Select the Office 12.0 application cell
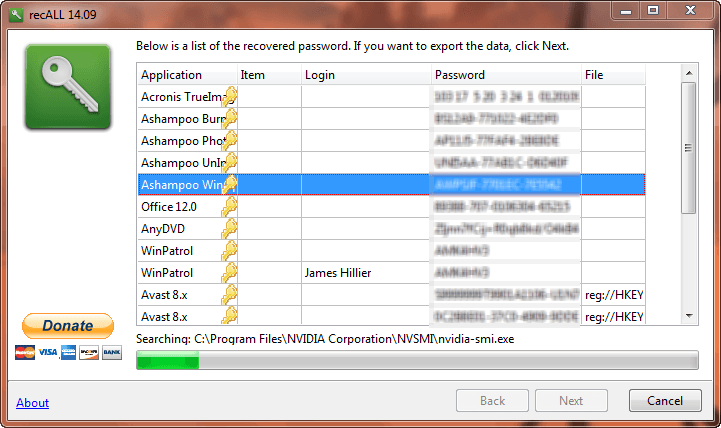The height and width of the screenshot is (428, 721). pos(187,207)
